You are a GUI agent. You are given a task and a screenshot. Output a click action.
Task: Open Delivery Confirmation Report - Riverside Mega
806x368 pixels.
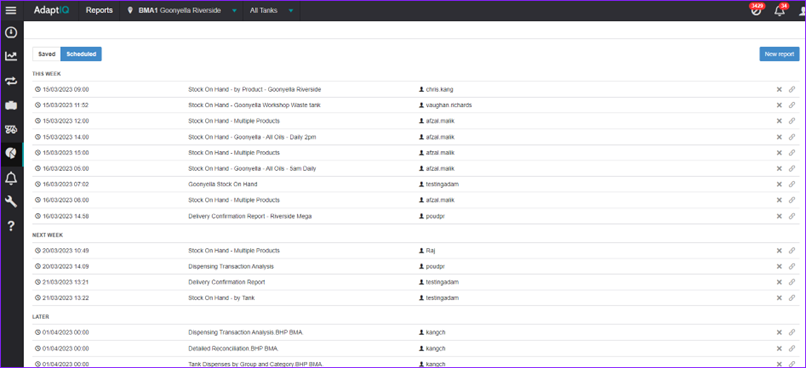click(250, 216)
